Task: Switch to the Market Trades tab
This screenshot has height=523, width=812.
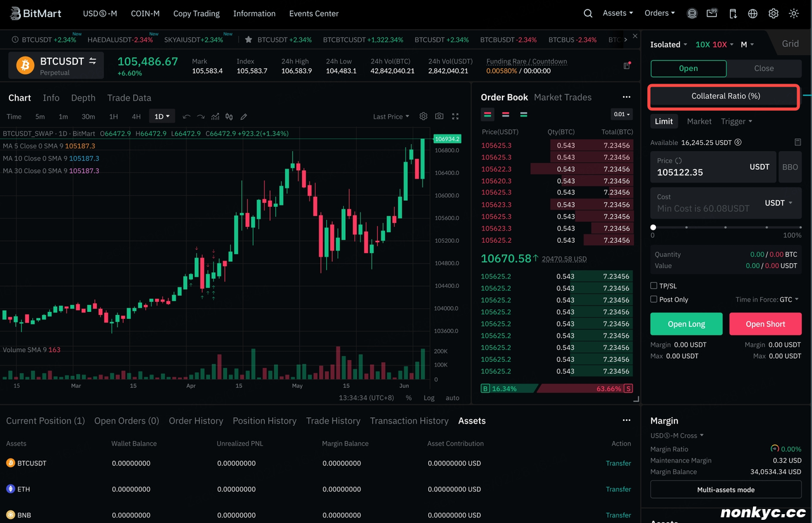Action: (563, 97)
